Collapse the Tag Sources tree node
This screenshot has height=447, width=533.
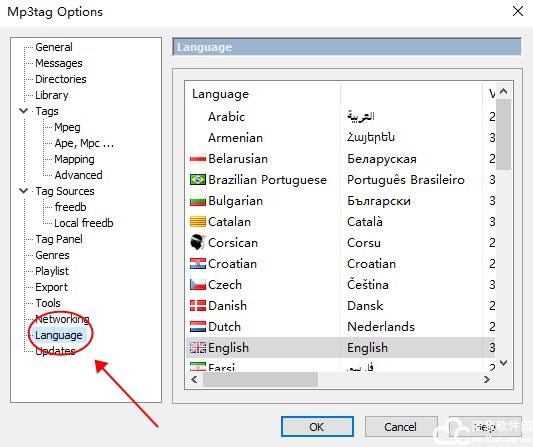pyautogui.click(x=23, y=191)
